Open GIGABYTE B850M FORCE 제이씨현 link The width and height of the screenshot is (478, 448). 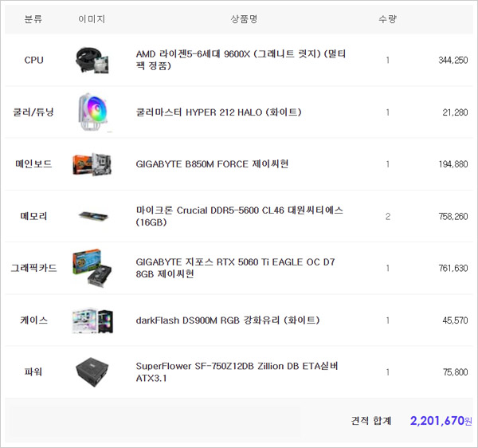[x=212, y=164]
